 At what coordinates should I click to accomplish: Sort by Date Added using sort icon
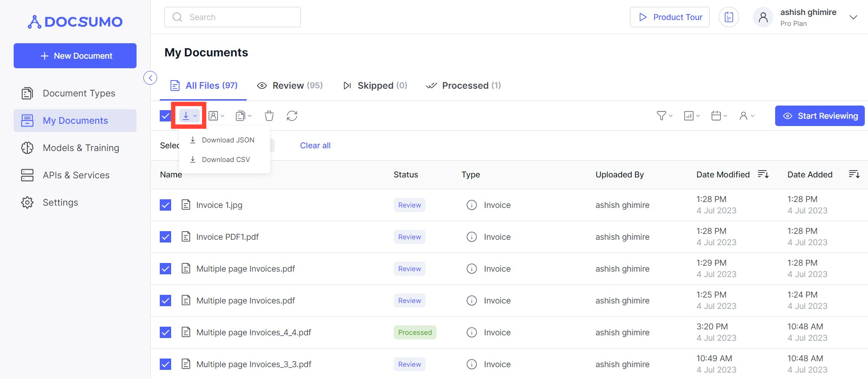[x=854, y=174]
